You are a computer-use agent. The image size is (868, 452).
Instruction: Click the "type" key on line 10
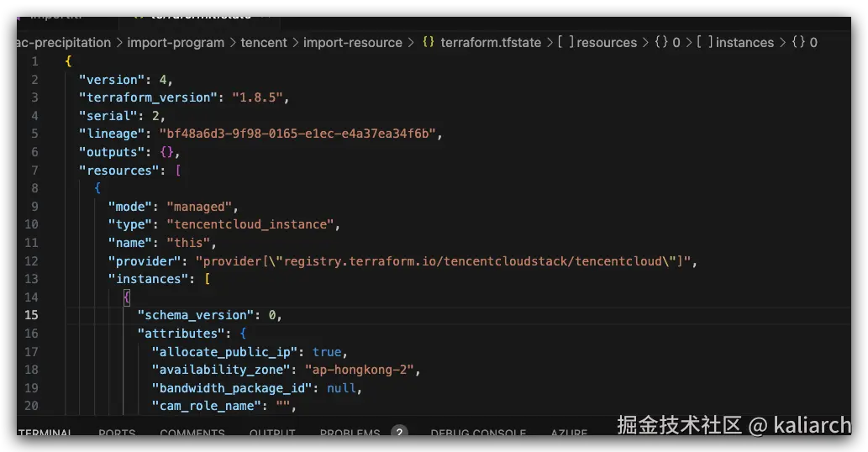(x=130, y=224)
